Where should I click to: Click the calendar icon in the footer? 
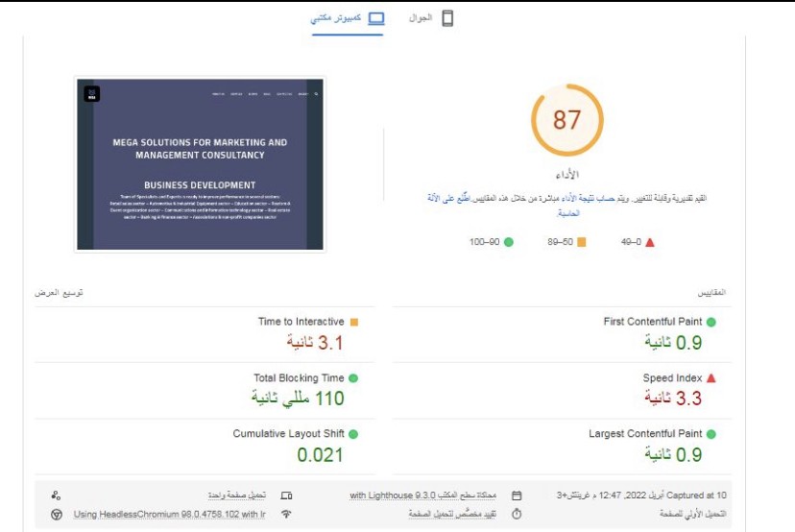pos(517,496)
